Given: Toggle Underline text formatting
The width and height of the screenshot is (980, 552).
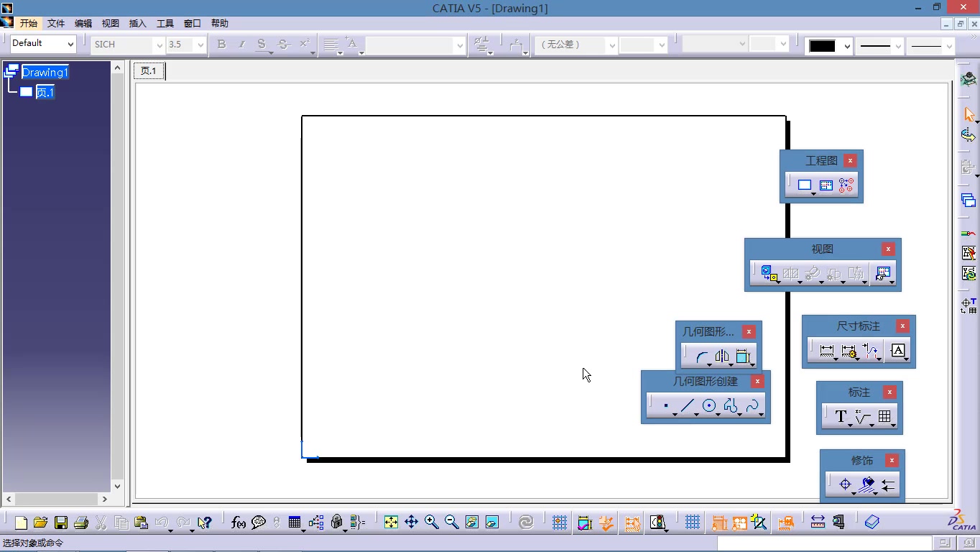Looking at the screenshot, I should [262, 45].
